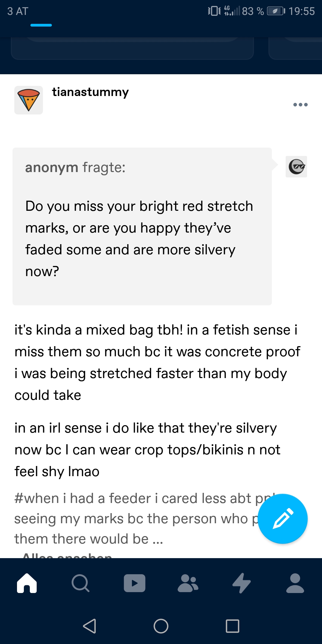This screenshot has width=322, height=644.
Task: Expand the truncated tags ending in ellipsis
Action: click(157, 539)
